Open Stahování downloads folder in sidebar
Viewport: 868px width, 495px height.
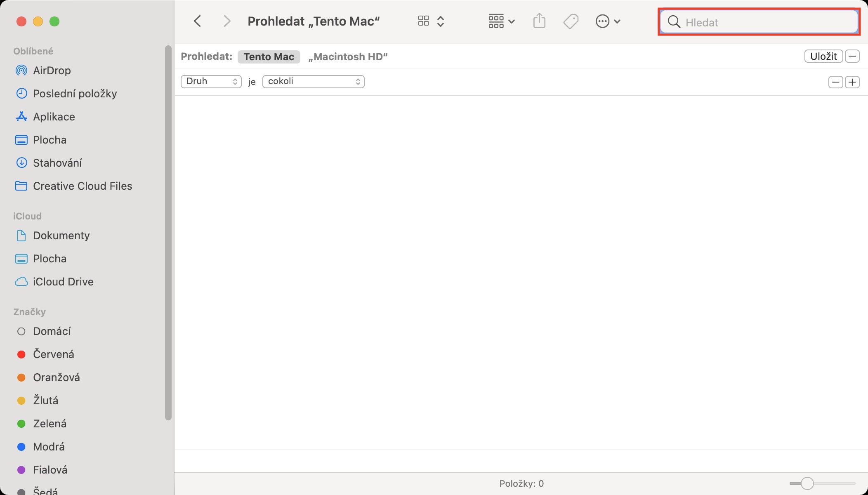coord(57,163)
